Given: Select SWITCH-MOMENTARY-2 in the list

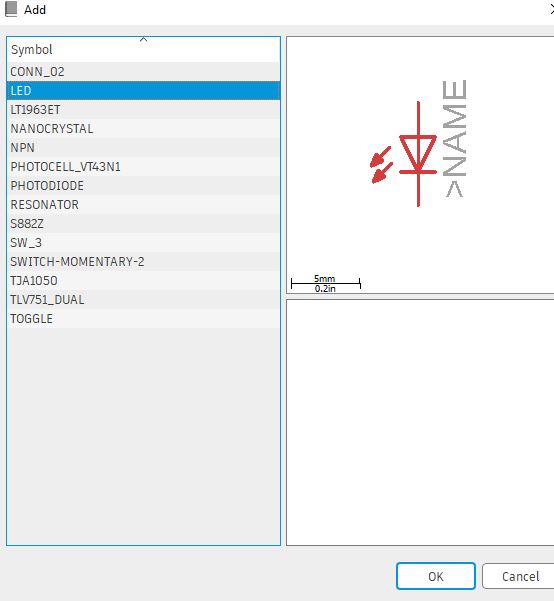Looking at the screenshot, I should [143, 261].
